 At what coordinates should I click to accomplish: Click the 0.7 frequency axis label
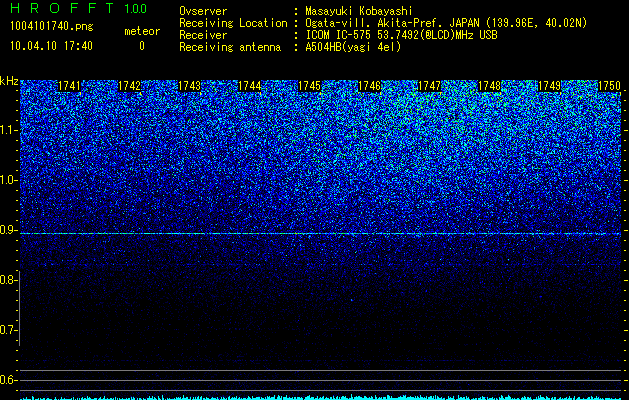[x=8, y=331]
